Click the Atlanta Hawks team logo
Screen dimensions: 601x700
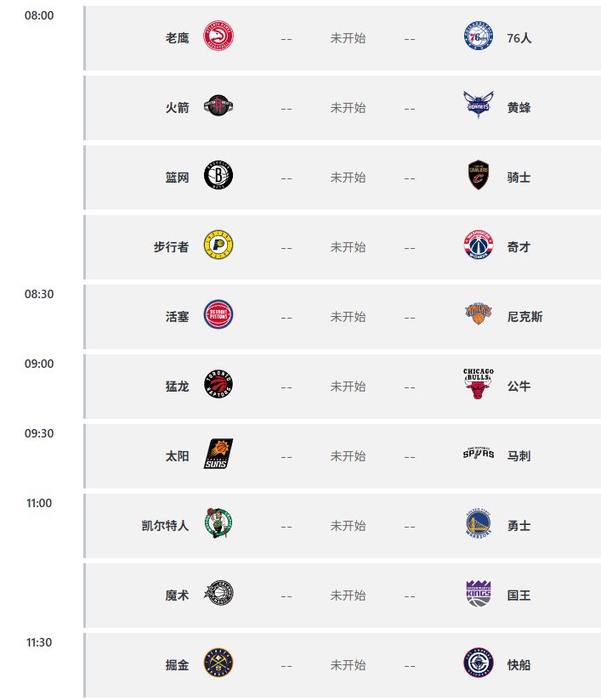218,38
